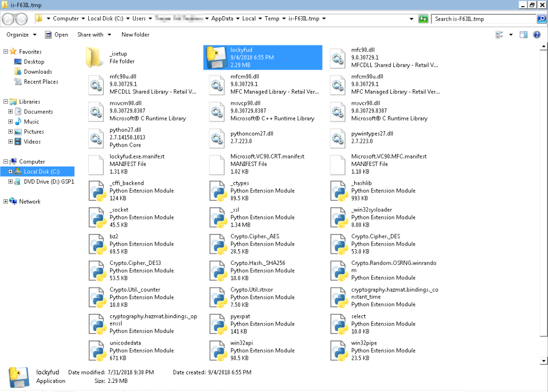Viewport: 548px width, 392px height.
Task: Click the lockyfud.exe.manifest file icon
Action: point(95,164)
